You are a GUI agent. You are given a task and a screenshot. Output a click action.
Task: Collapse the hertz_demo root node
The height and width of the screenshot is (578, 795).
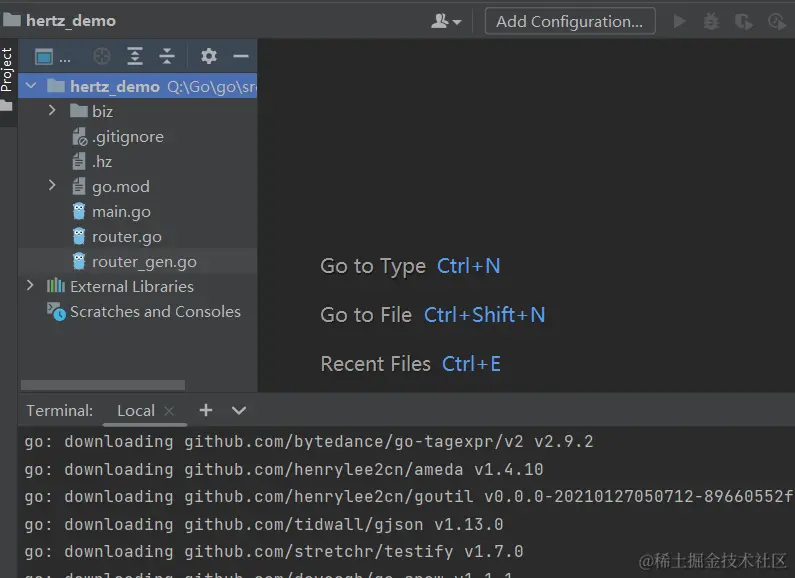coord(31,86)
